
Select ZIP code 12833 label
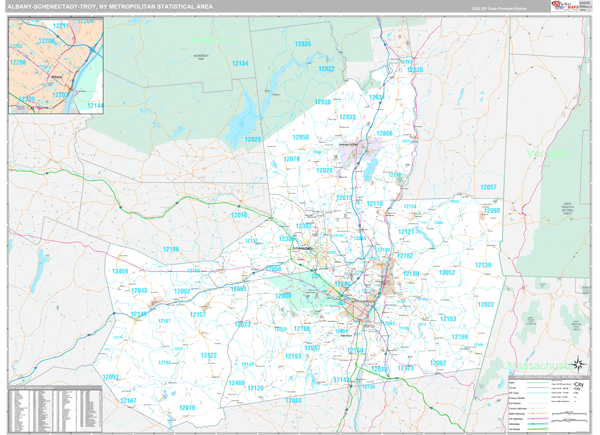[x=347, y=117]
